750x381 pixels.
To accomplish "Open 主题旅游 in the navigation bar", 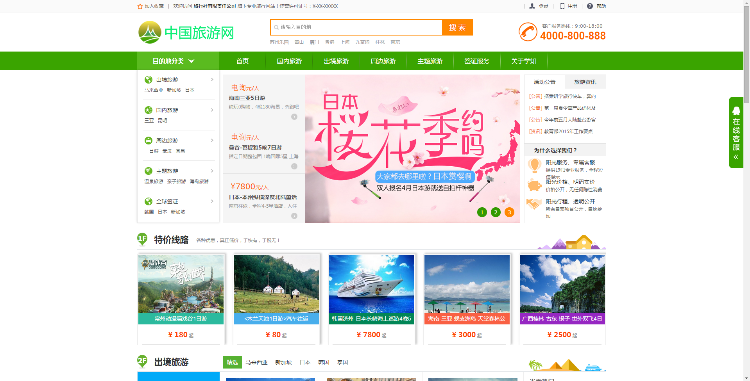I will (x=430, y=61).
